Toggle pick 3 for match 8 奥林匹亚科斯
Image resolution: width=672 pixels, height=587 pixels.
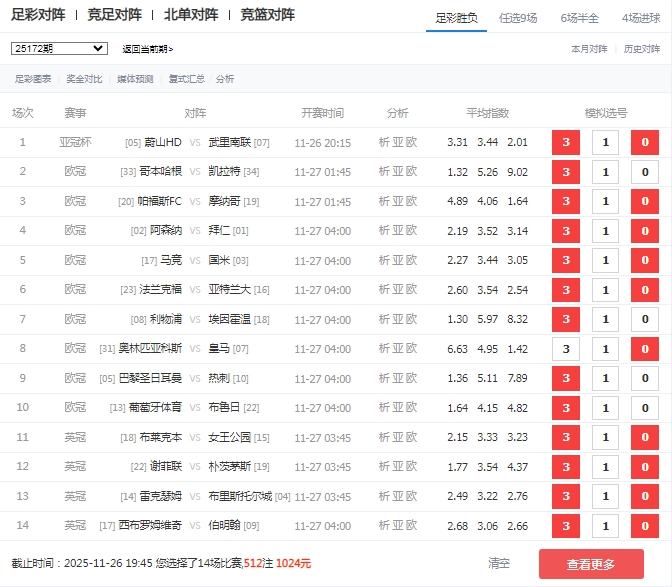click(565, 349)
